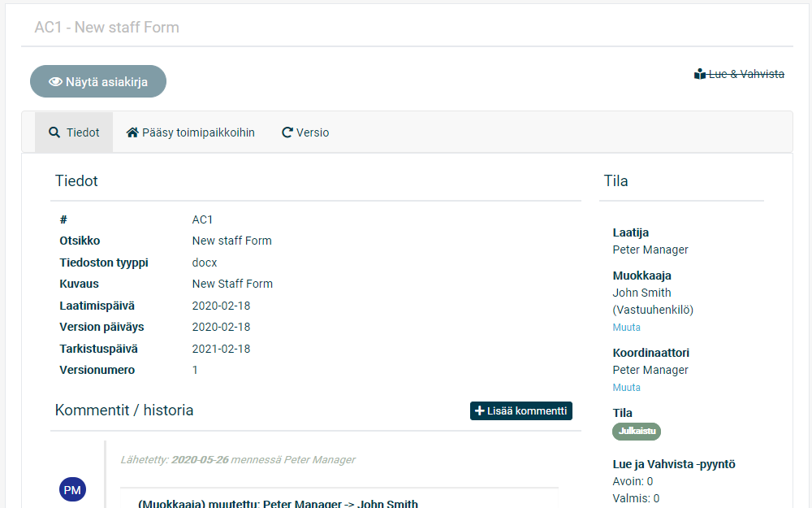
Task: Click the house icon in Pääsy toimipaikkoihin tab
Action: (132, 132)
